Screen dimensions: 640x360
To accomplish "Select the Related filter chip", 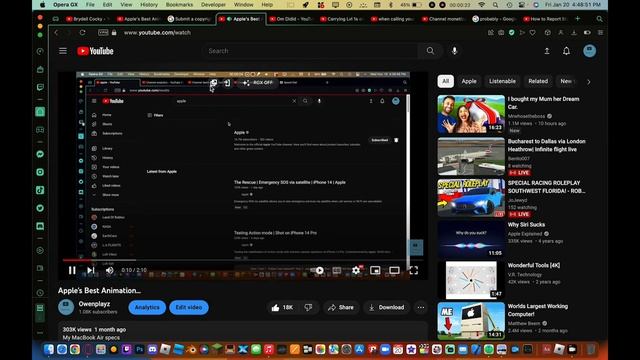I will click(x=538, y=81).
